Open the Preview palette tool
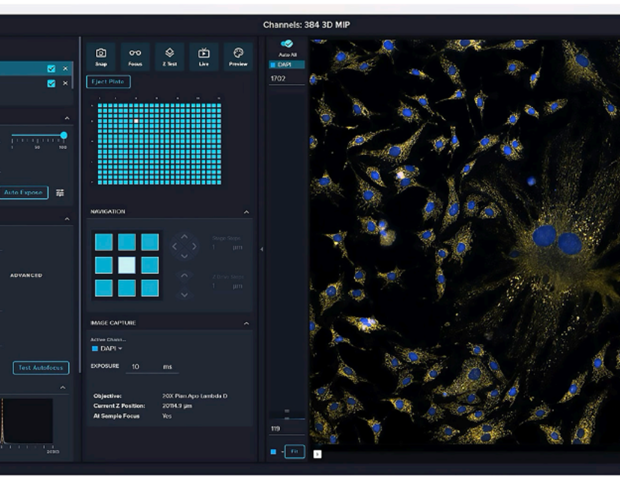620x480 pixels. (238, 57)
